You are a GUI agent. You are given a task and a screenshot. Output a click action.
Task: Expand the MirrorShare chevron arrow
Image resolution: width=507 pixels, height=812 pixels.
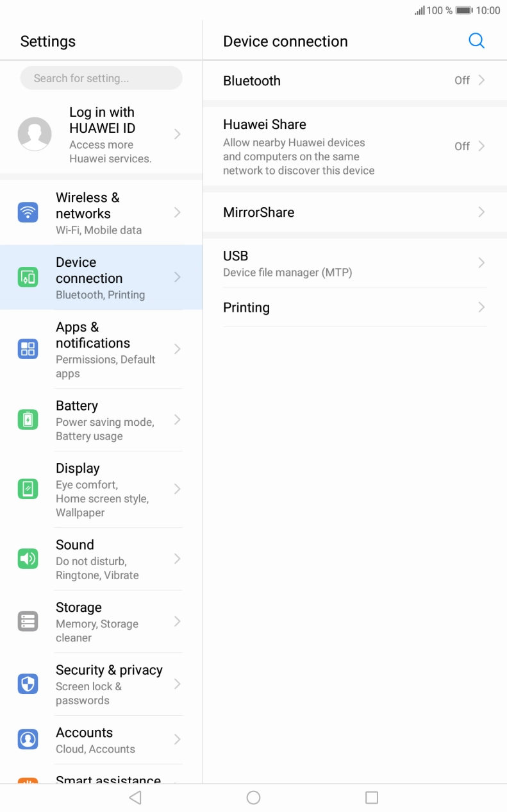coord(481,212)
